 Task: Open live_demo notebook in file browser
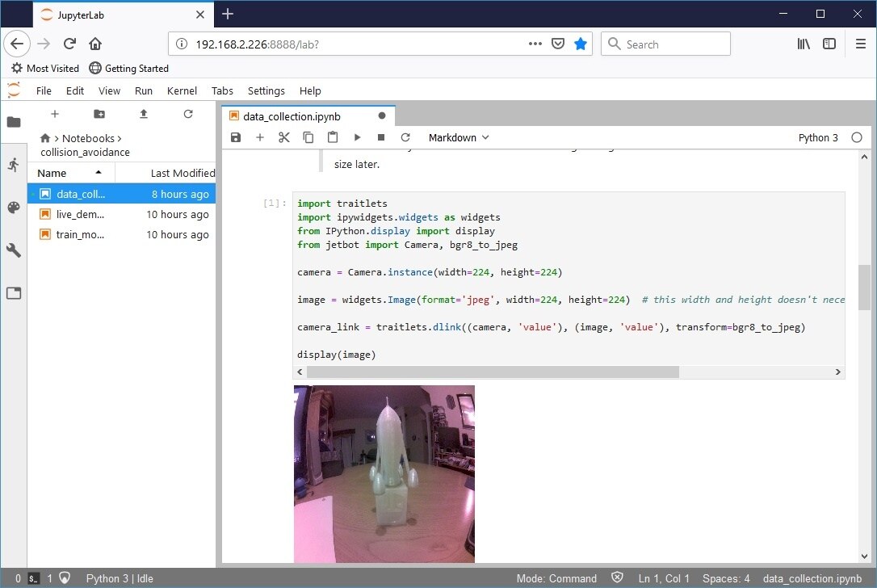tap(79, 214)
